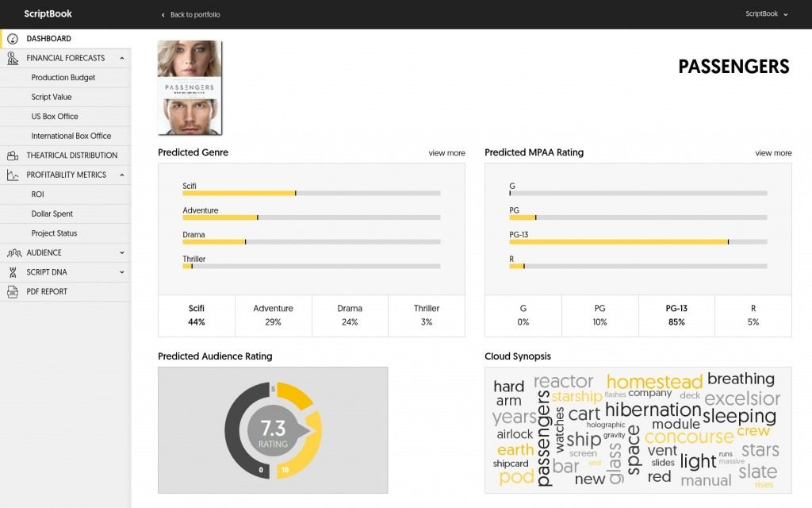Click 'excelsior' in the word cloud
Viewport: 812px width, 508px height.
coord(742,398)
